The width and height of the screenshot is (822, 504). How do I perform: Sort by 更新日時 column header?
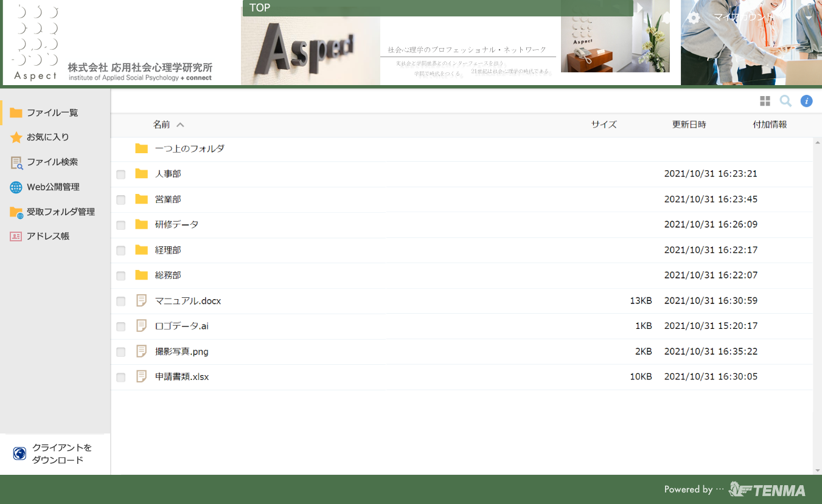tap(689, 125)
